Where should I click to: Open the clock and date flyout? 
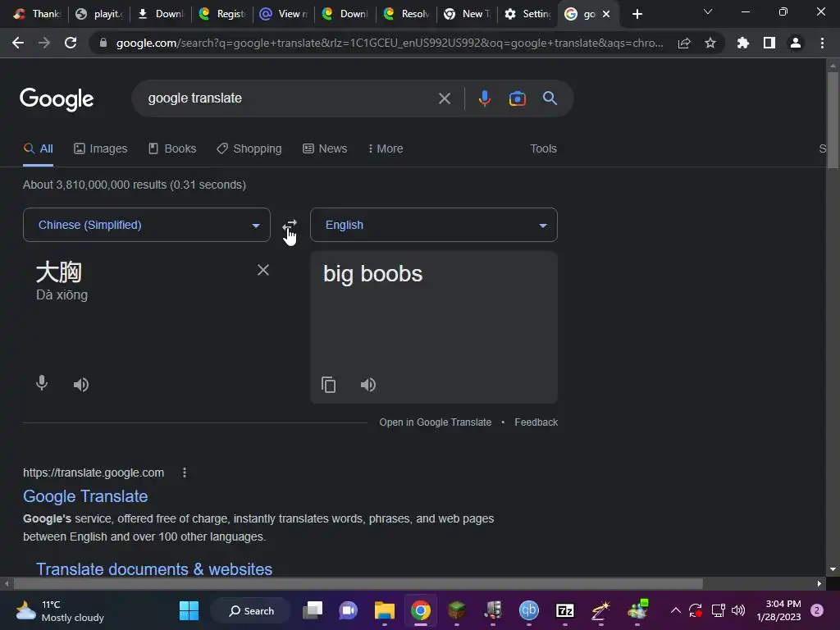[778, 610]
